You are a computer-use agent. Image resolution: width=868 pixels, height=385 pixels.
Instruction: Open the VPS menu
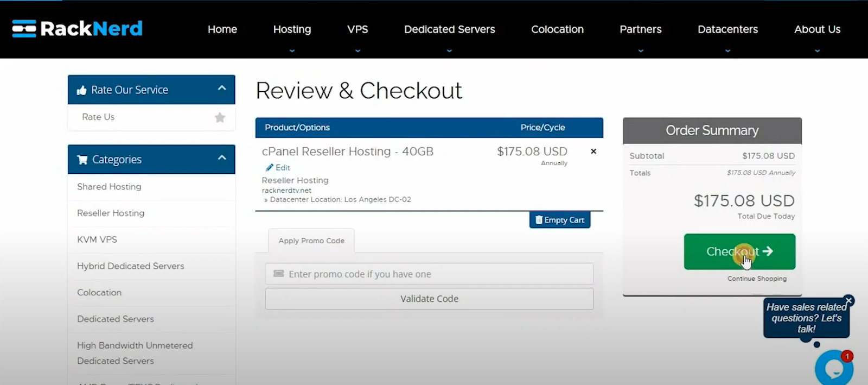[358, 29]
